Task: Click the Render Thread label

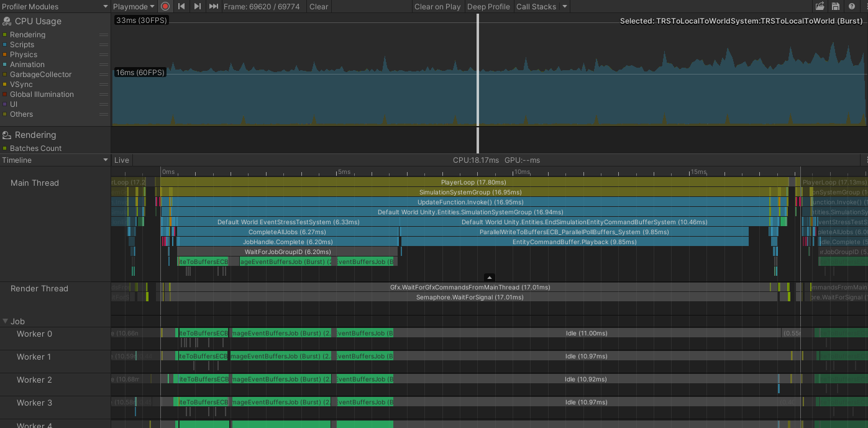Action: [x=39, y=289]
